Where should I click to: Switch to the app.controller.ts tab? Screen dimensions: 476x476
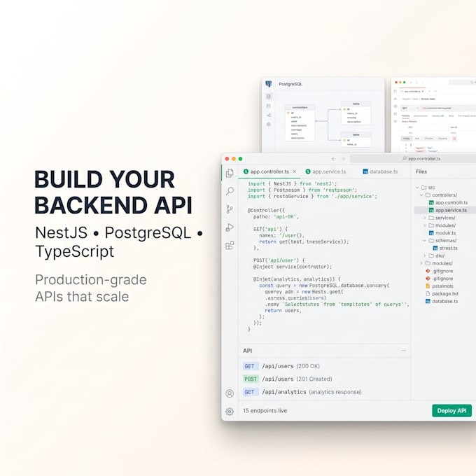[269, 171]
